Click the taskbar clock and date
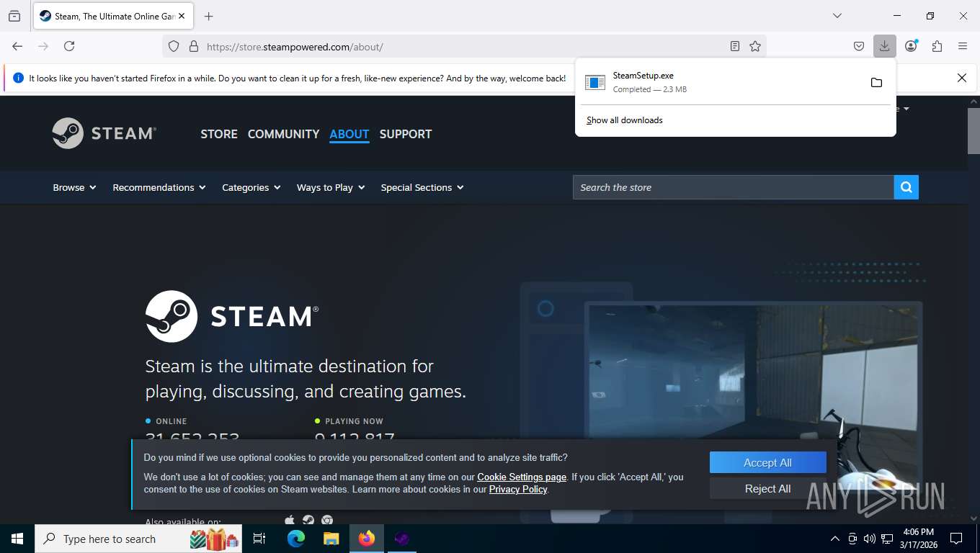Viewport: 980px width, 553px height. click(x=917, y=539)
